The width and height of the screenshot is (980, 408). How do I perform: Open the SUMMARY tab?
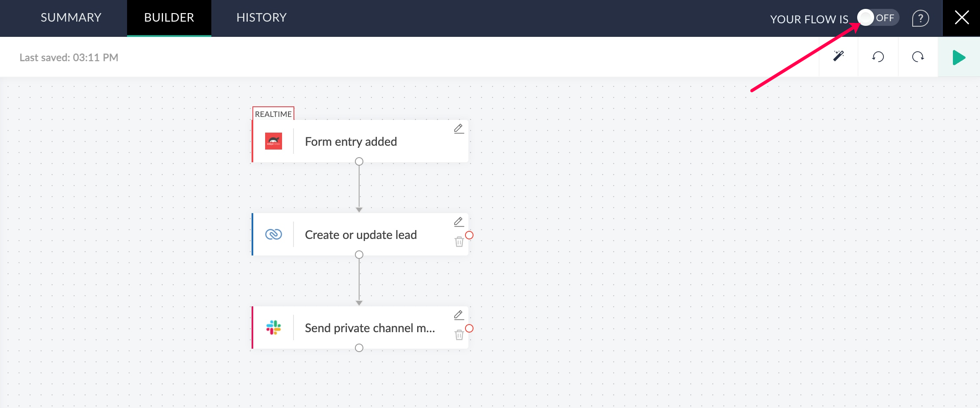click(x=71, y=18)
